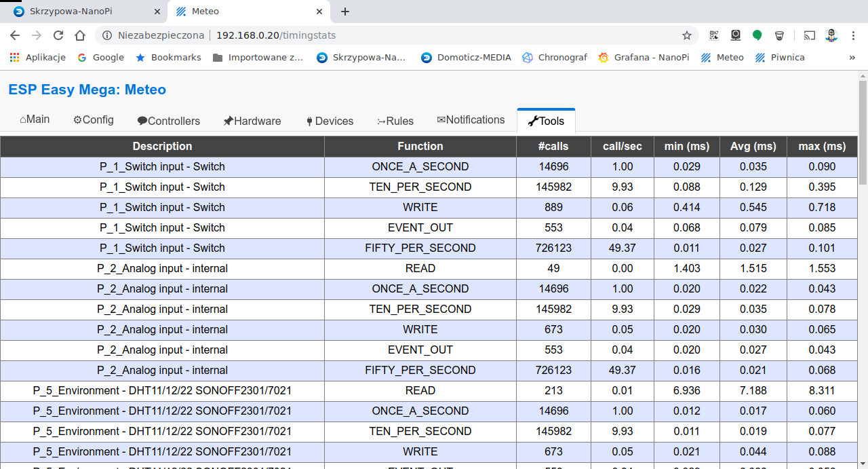Open the cast screen icon
The width and height of the screenshot is (868, 469).
point(809,35)
